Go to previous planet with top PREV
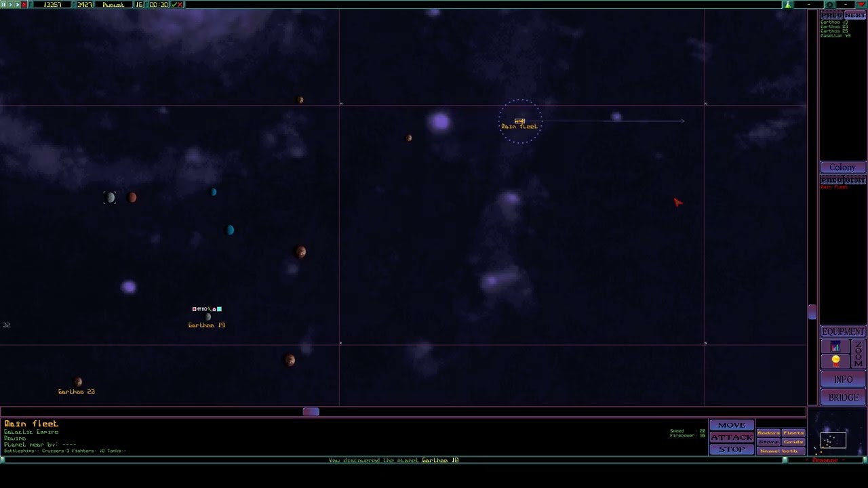The image size is (868, 488). tap(831, 15)
